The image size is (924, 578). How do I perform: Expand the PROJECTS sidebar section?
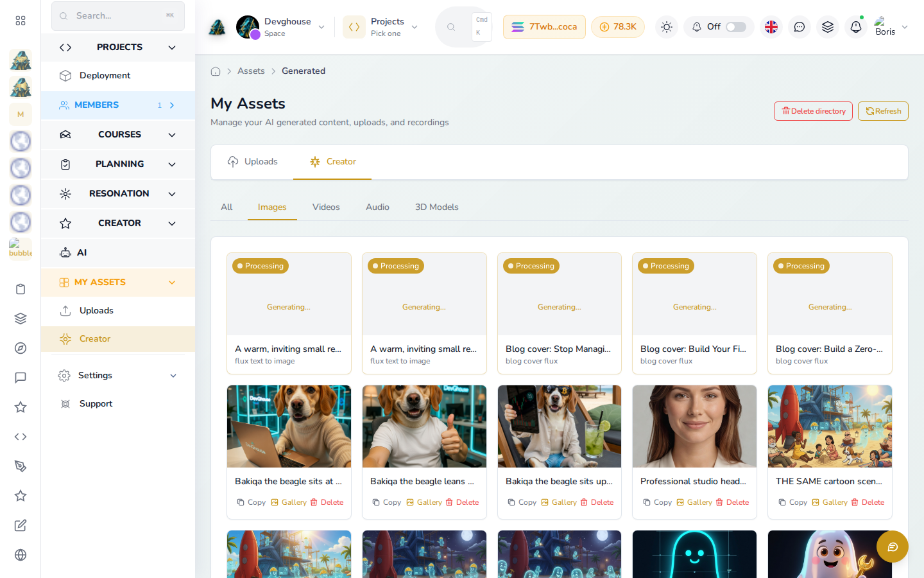pos(118,48)
